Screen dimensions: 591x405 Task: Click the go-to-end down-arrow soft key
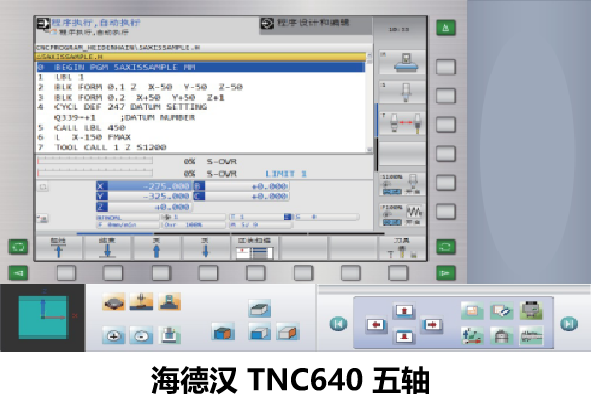(107, 248)
